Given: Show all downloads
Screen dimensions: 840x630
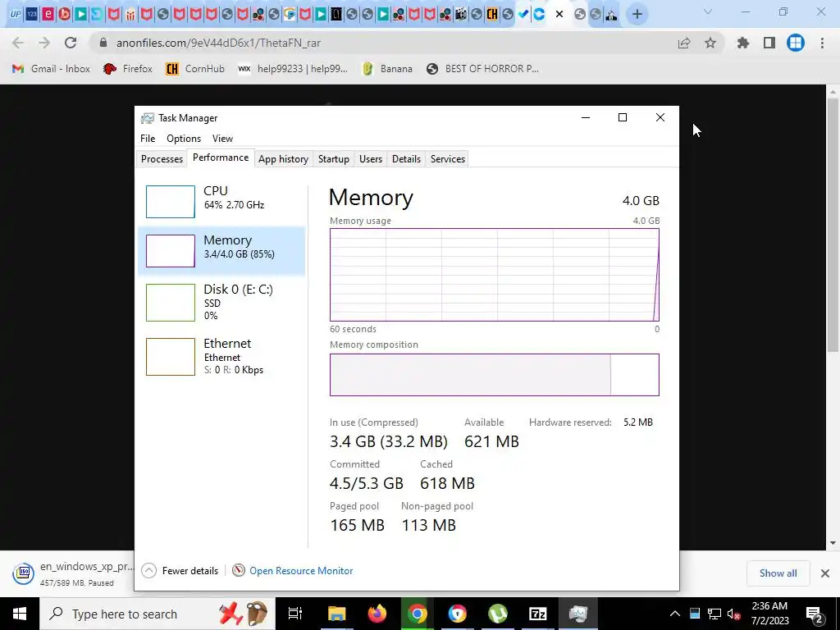Looking at the screenshot, I should click(x=778, y=573).
